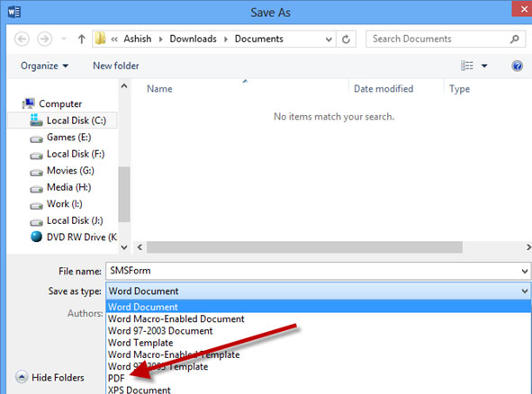Sort by the Type column header
This screenshot has height=394, width=532.
tap(459, 89)
